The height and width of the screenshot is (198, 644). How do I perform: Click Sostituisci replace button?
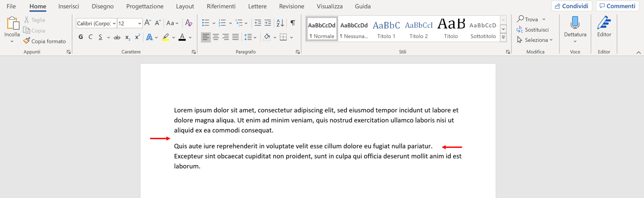[x=533, y=30]
